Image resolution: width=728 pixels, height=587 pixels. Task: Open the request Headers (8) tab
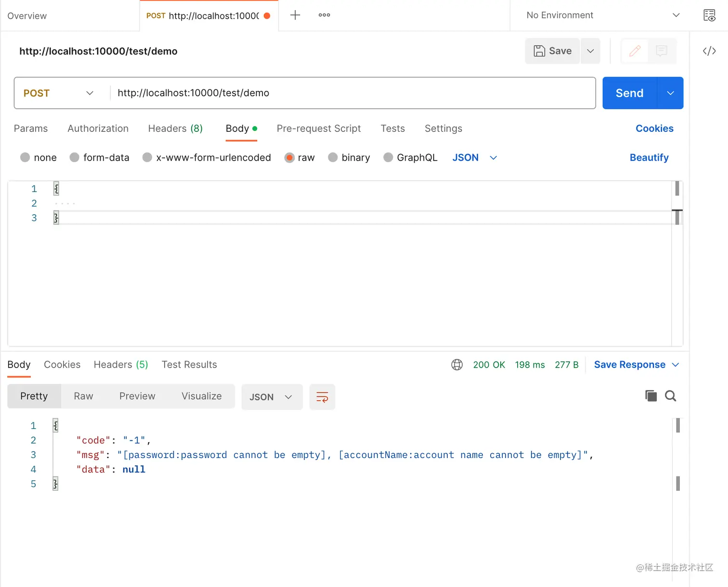pos(175,128)
